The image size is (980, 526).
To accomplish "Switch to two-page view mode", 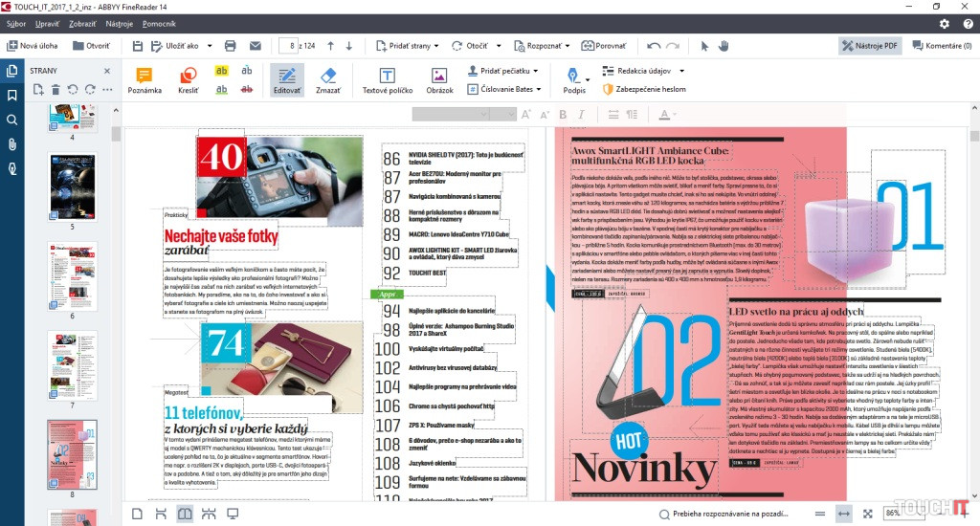I will (184, 514).
